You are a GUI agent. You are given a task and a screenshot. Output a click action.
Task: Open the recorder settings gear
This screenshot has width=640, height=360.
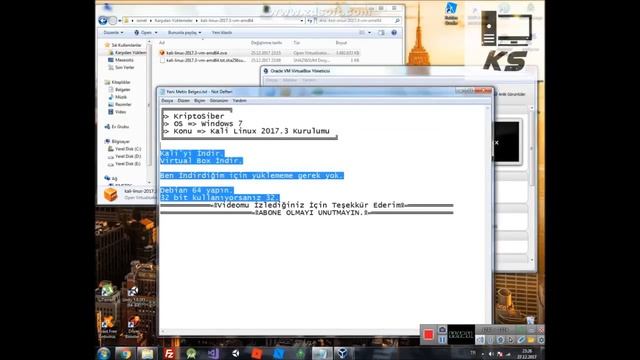(541, 340)
